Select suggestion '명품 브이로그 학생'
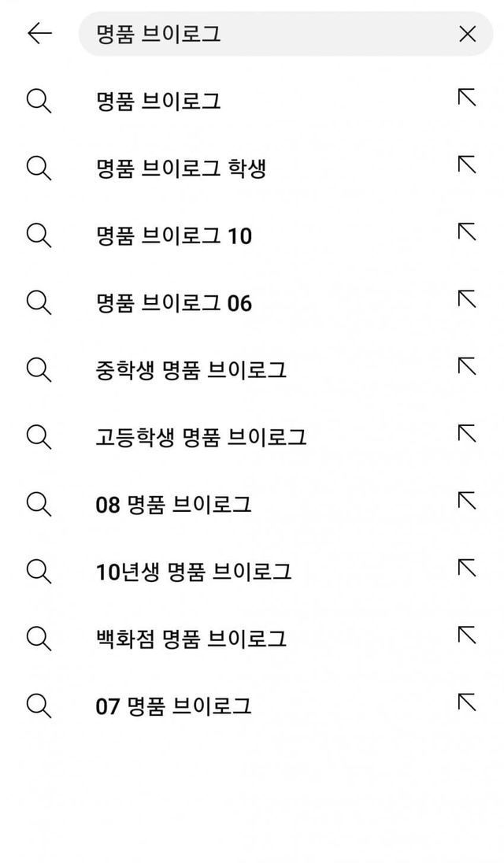The width and height of the screenshot is (504, 863). pos(180,168)
